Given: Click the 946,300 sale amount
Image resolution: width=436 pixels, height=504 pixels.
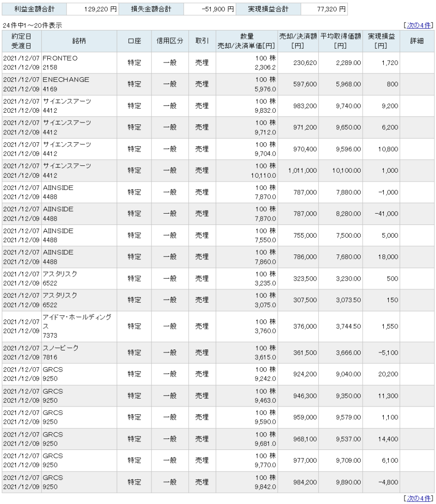Looking at the screenshot, I should pos(305,396).
